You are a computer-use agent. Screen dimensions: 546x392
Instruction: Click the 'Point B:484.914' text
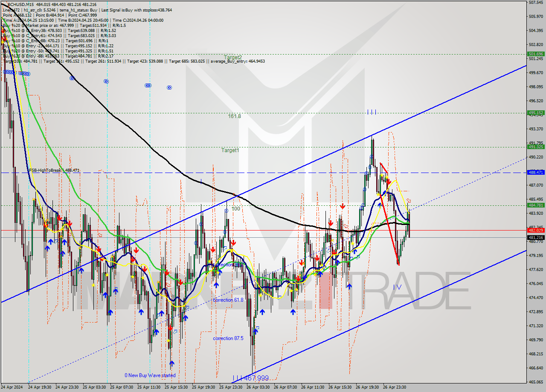point(50,15)
